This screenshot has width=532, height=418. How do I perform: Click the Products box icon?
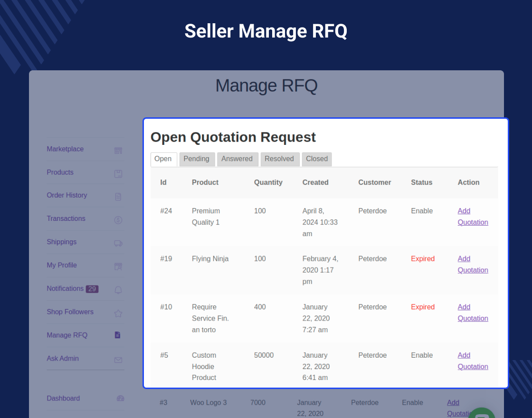pyautogui.click(x=118, y=174)
